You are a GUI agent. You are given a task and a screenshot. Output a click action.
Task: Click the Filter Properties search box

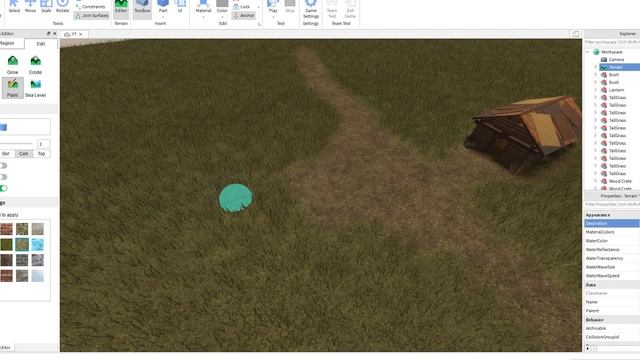click(x=612, y=204)
